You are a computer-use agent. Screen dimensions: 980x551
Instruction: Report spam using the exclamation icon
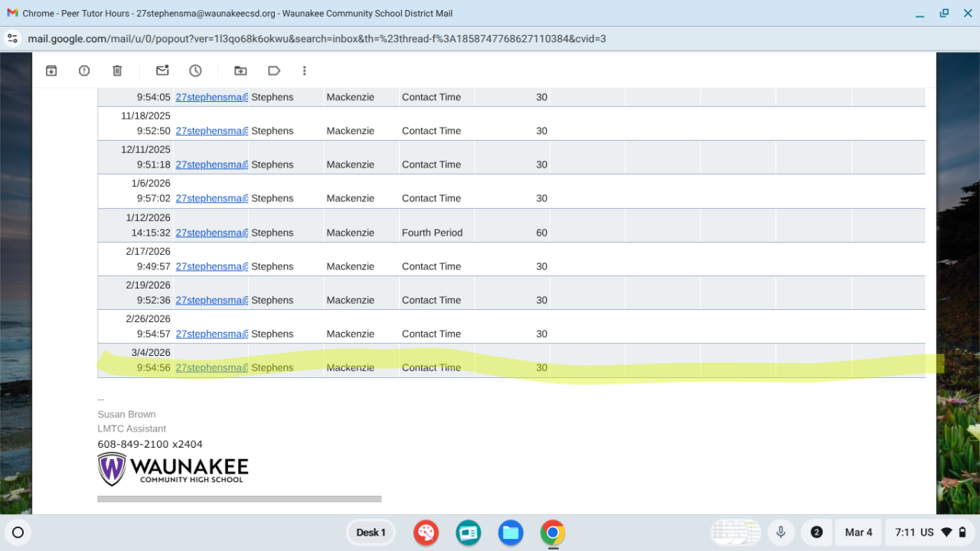click(x=84, y=70)
